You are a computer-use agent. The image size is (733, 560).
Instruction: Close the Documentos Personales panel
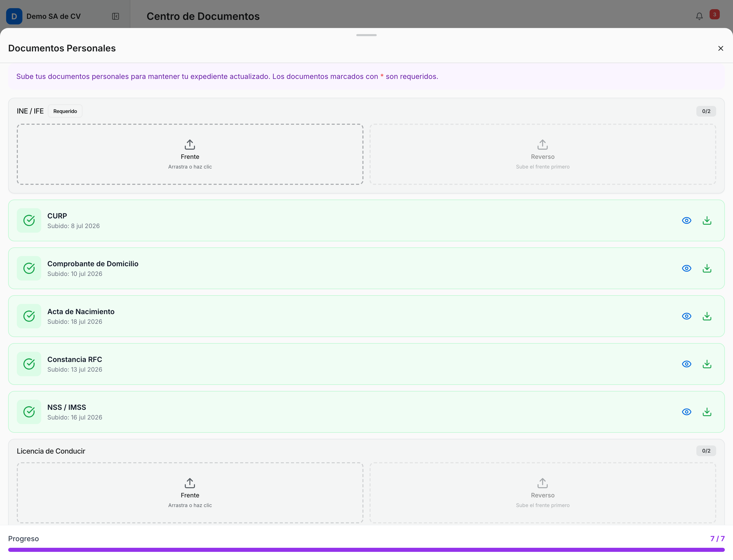point(720,48)
